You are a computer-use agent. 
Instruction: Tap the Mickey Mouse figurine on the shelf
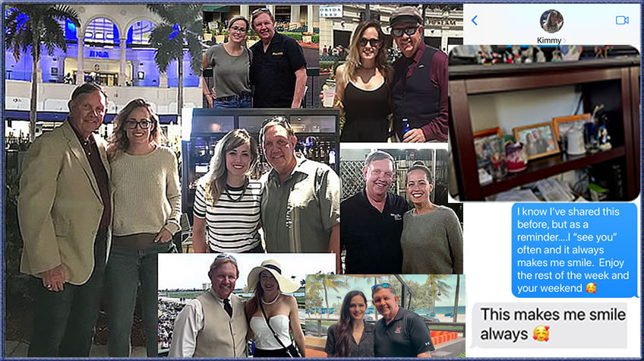pos(603,138)
